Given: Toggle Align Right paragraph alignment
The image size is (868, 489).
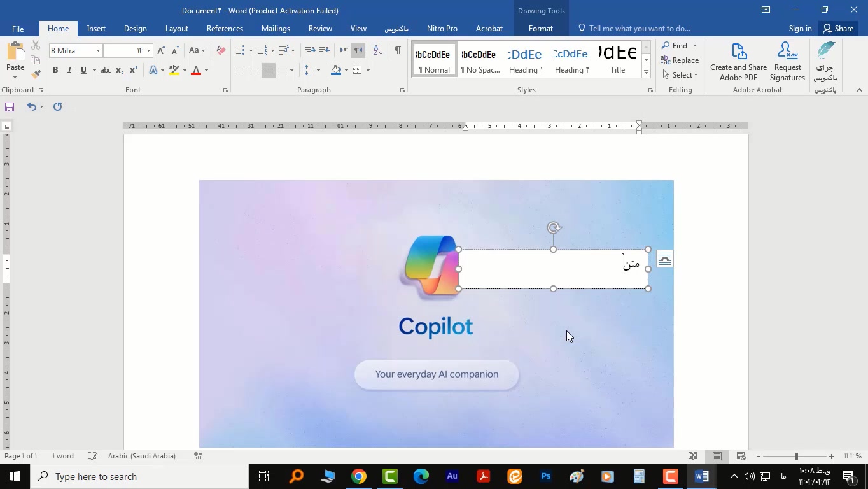Looking at the screenshot, I should [x=269, y=70].
